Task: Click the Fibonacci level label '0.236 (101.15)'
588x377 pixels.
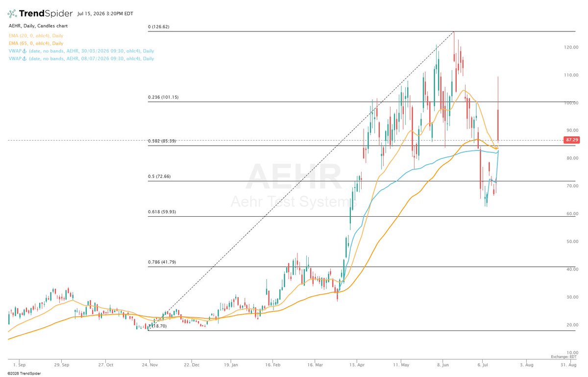Action: tap(163, 97)
